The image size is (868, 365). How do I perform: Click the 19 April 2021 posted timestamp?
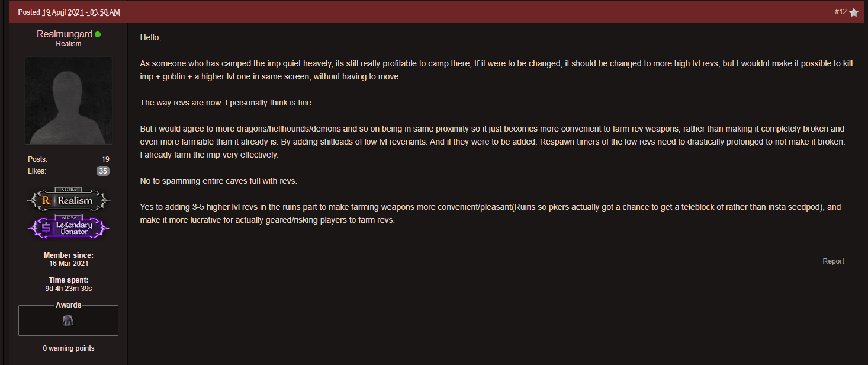(81, 12)
